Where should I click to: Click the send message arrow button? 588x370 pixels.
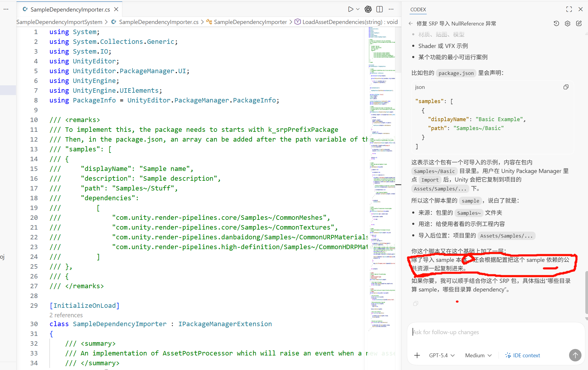coord(575,355)
